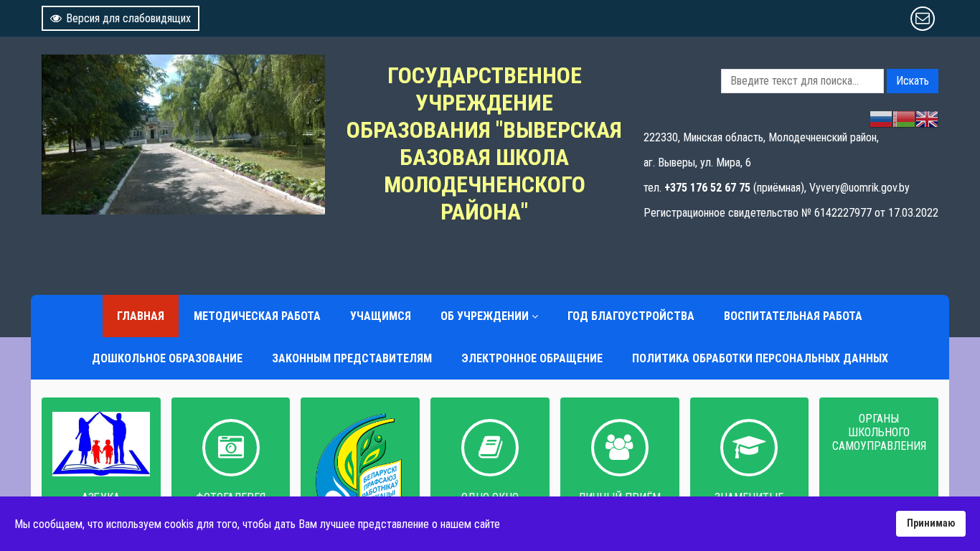This screenshot has width=980, height=551.
Task: Open Органы школьного самоуправления tile
Action: click(x=878, y=433)
